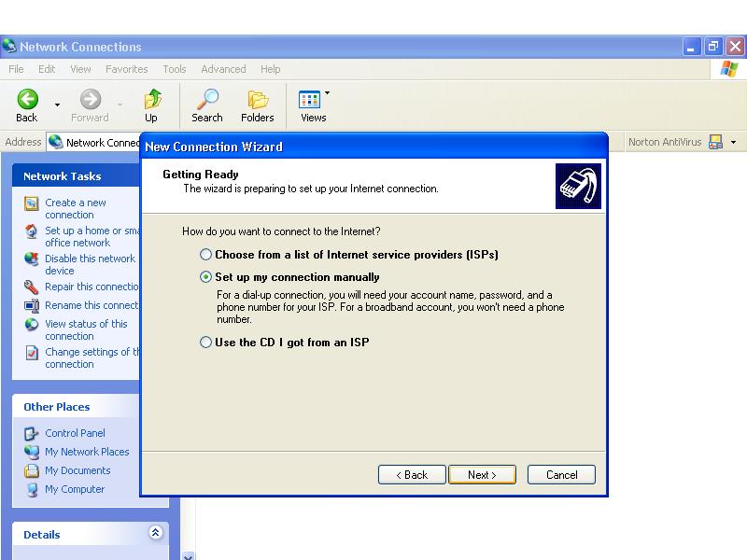This screenshot has width=747, height=560.
Task: Restore down the Network Connections window
Action: (713, 47)
